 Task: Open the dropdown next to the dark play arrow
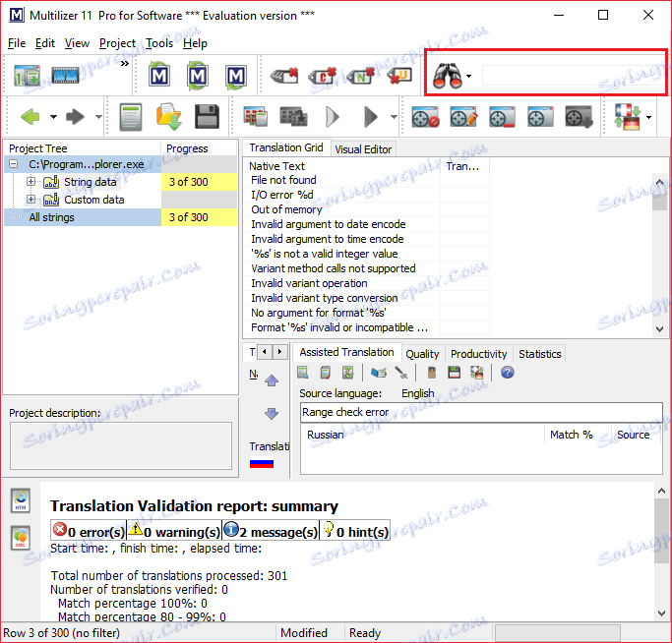coord(394,117)
